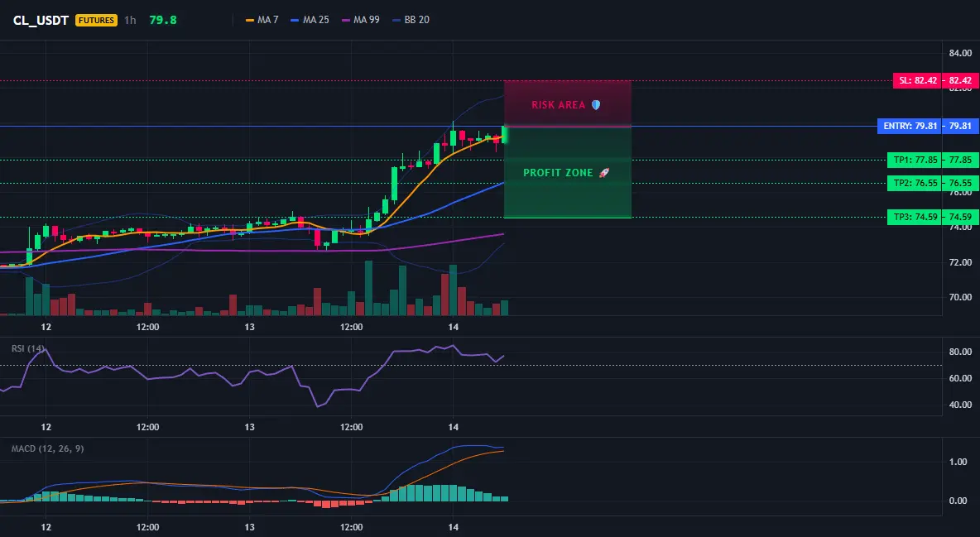Viewport: 980px width, 537px height.
Task: Click the rocket icon in PROFIT ZONE
Action: pos(603,173)
